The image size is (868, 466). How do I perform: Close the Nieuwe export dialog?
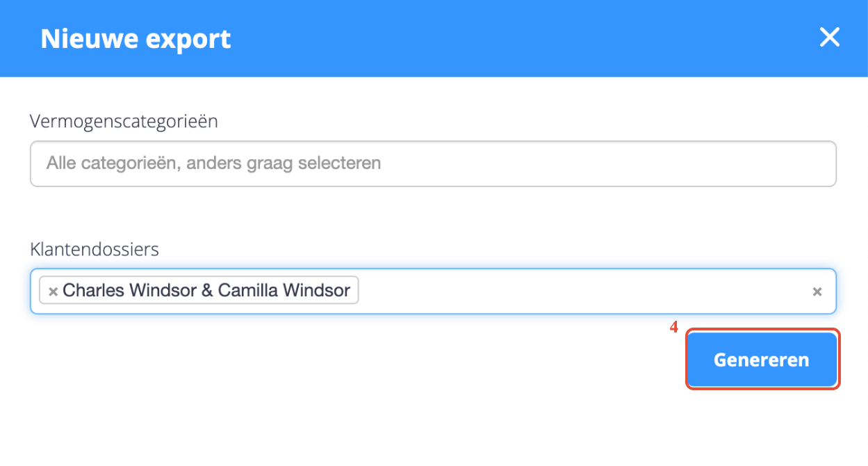pos(830,38)
